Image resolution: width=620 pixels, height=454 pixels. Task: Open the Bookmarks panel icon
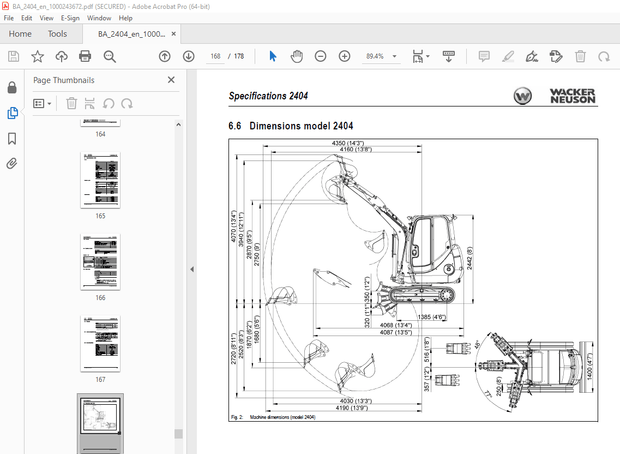point(12,138)
